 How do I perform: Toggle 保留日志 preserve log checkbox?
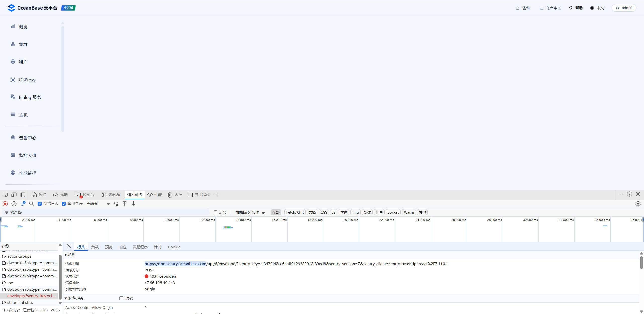(x=39, y=204)
